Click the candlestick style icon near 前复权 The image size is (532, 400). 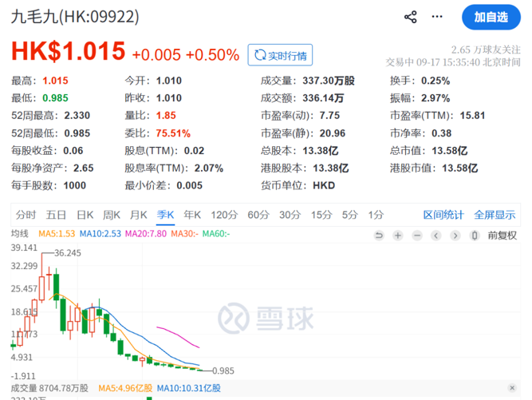point(475,236)
